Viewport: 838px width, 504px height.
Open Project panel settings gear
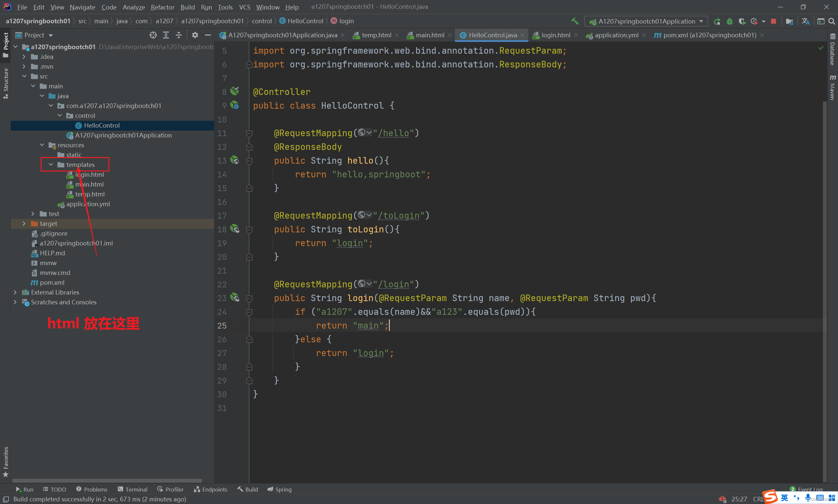pos(195,35)
